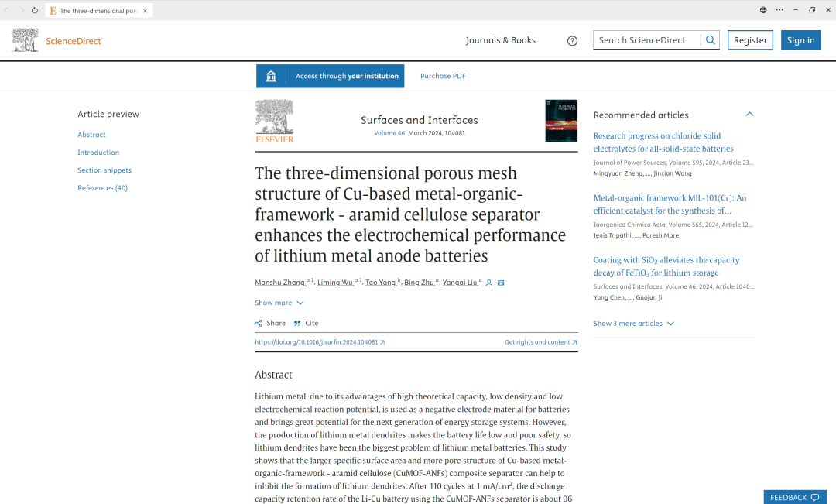Image resolution: width=836 pixels, height=504 pixels.
Task: Expand Show 3 more articles
Action: tap(633, 324)
